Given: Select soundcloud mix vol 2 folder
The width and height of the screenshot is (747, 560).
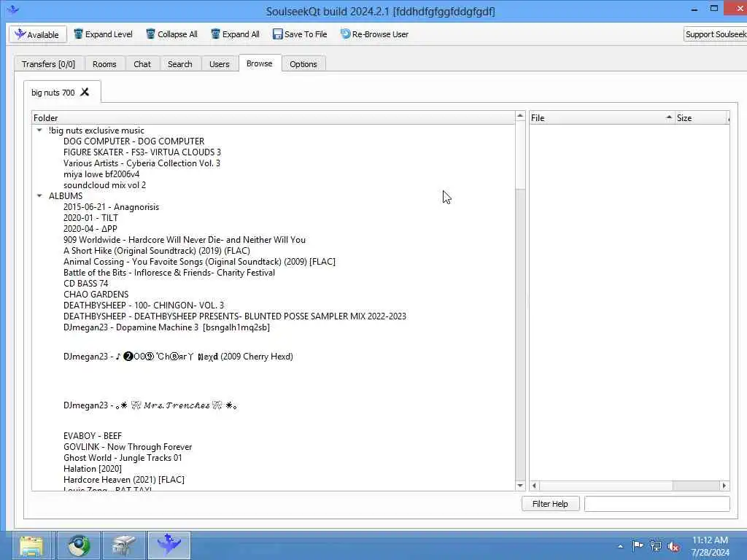Looking at the screenshot, I should click(x=105, y=185).
